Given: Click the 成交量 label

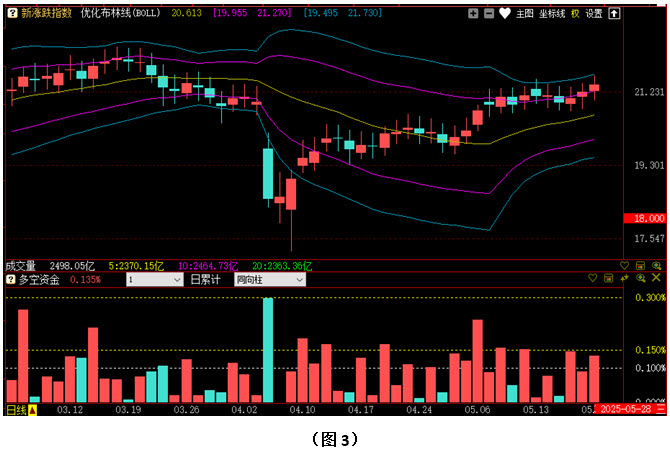Looking at the screenshot, I should pos(21,266).
